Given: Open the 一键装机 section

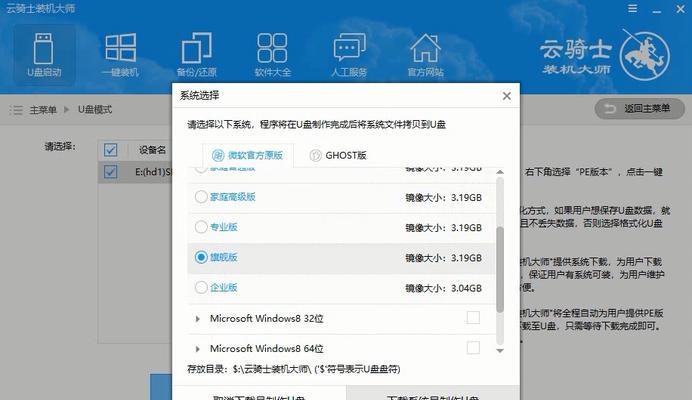Looking at the screenshot, I should click(120, 55).
